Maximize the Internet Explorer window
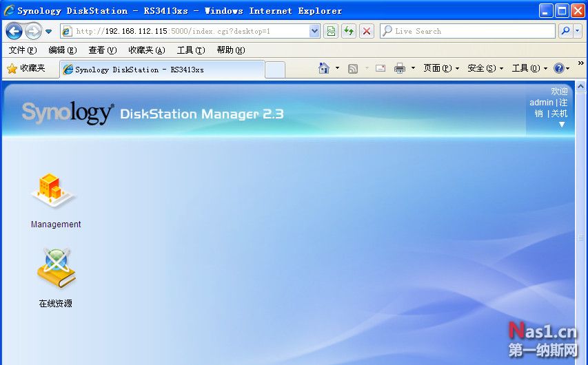Screen dimensions: 588x365 click(562, 10)
